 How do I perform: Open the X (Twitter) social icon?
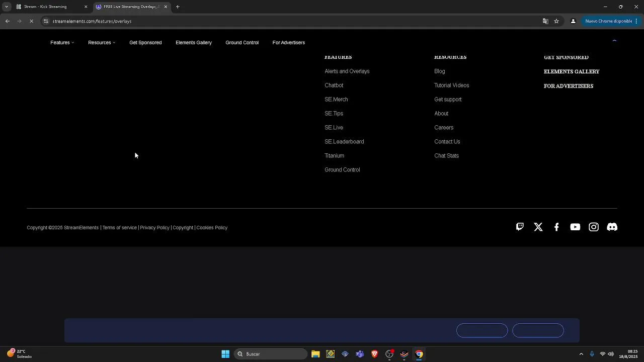tap(538, 227)
